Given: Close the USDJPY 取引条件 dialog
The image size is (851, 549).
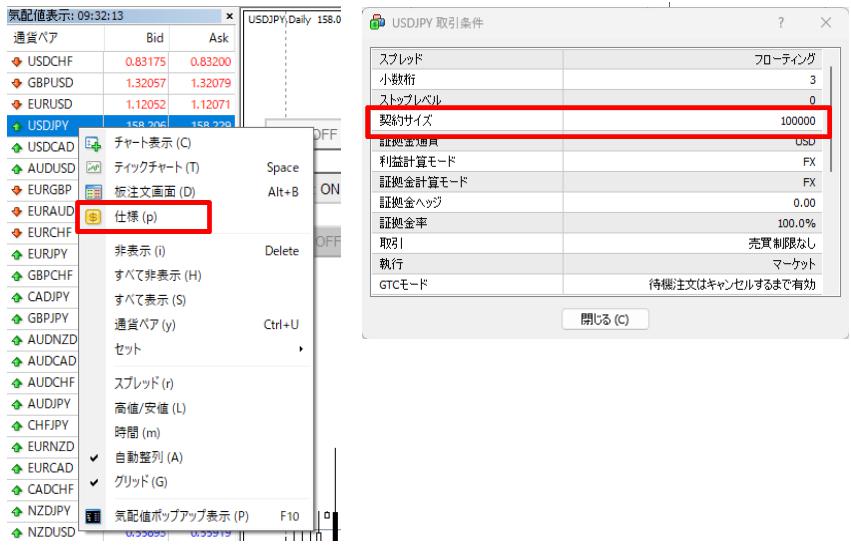Looking at the screenshot, I should 825,23.
